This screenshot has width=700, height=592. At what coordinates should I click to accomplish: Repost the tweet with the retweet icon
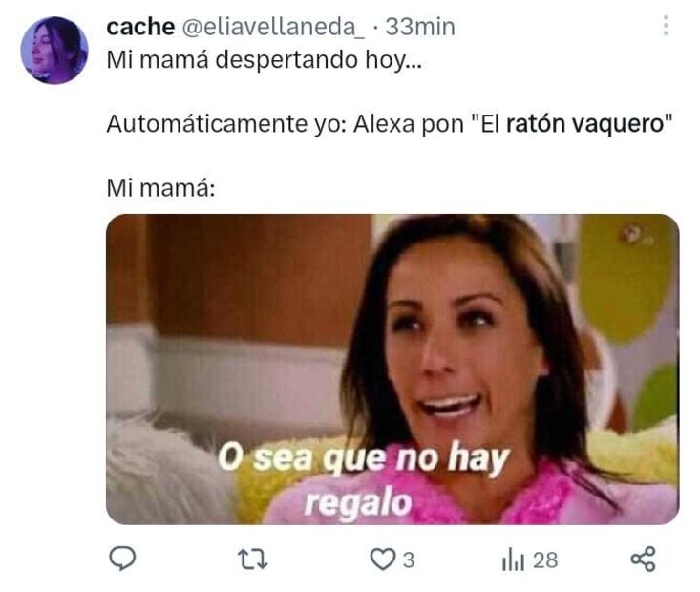[x=252, y=560]
